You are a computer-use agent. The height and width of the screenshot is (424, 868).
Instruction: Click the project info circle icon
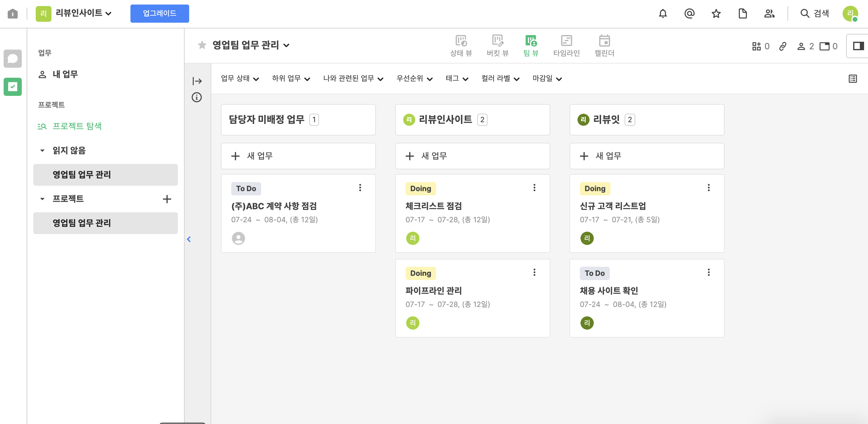(x=197, y=97)
